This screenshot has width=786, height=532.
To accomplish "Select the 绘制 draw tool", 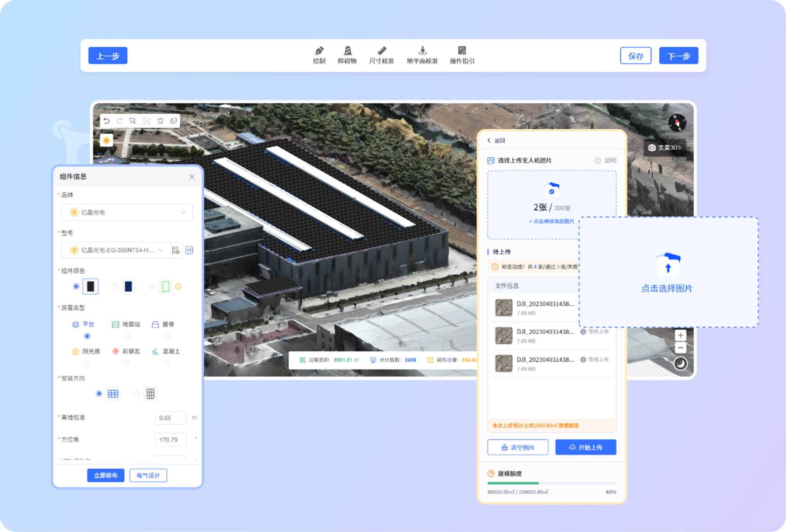I will coord(319,55).
